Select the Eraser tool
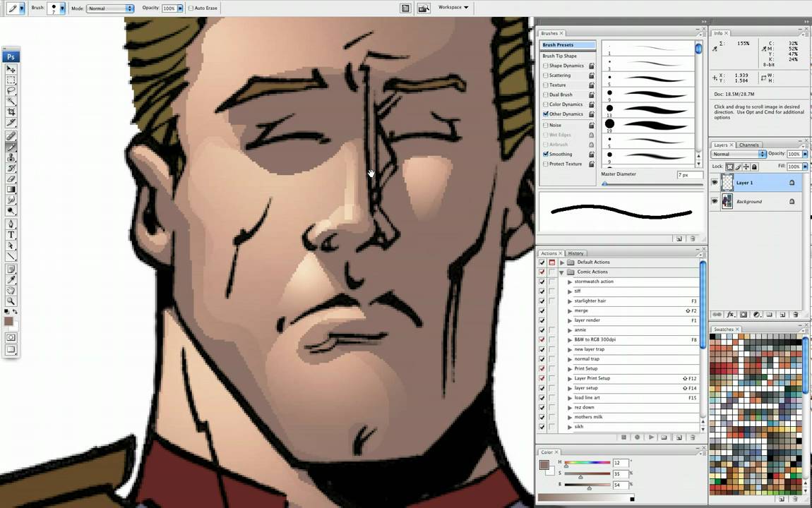Viewport: 812px width, 508px height. click(x=11, y=179)
